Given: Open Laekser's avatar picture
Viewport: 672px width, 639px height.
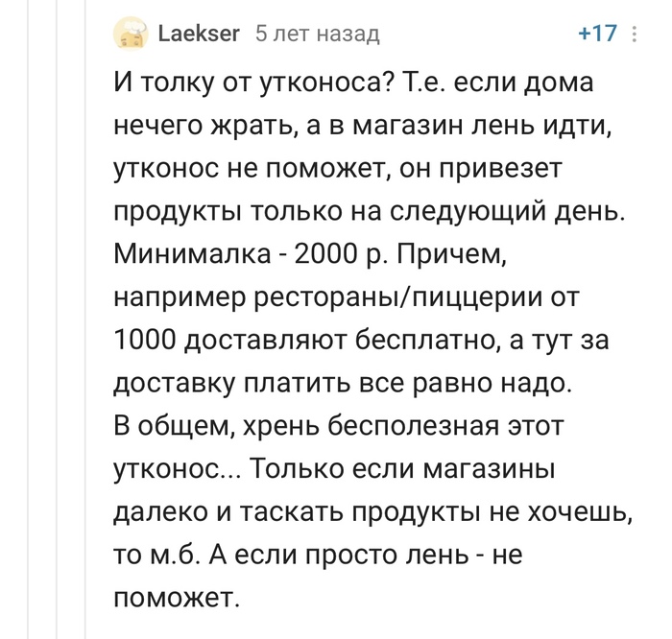Looking at the screenshot, I should 130,35.
